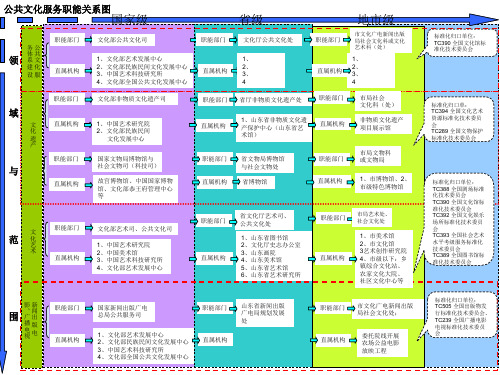Click the green 文化艺术 category label
The image size is (500, 375).
click(33, 241)
